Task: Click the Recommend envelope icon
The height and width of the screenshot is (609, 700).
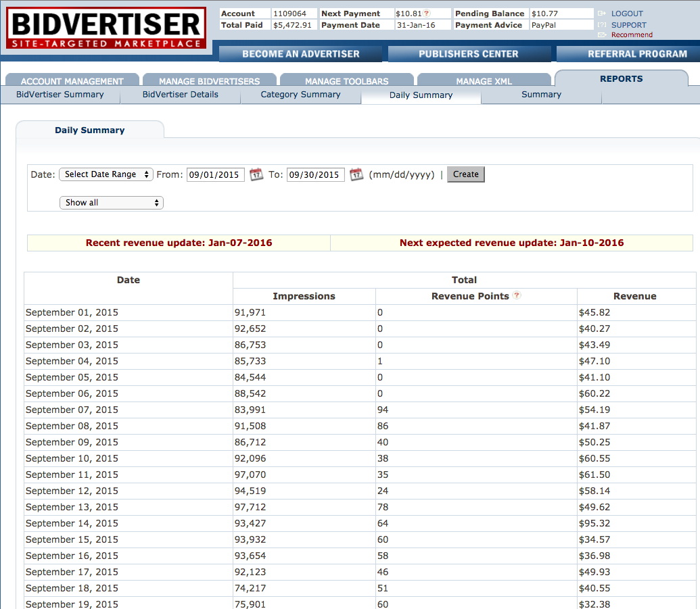Action: (x=602, y=34)
